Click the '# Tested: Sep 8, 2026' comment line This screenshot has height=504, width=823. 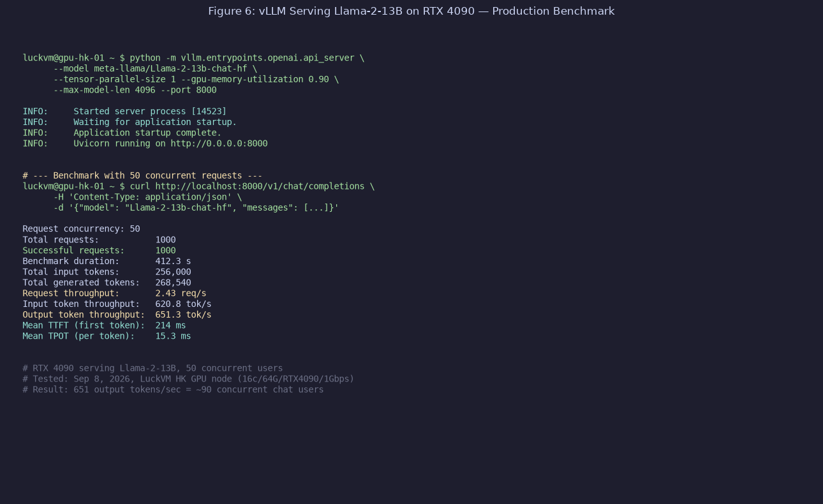coord(188,380)
